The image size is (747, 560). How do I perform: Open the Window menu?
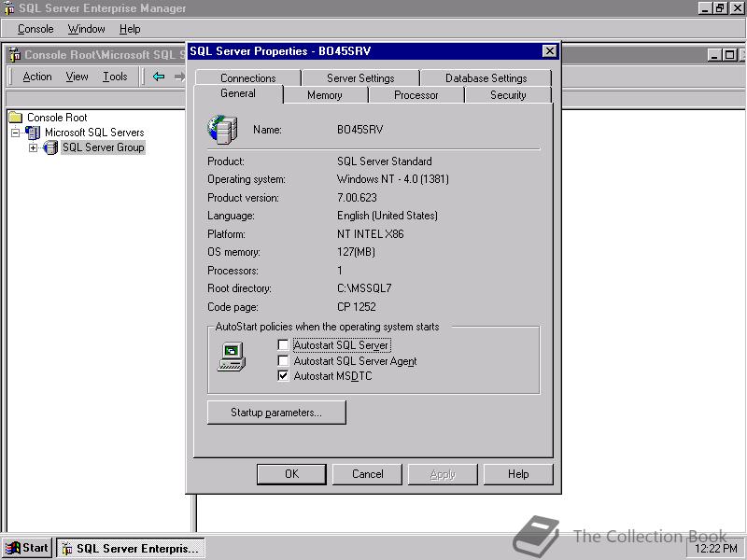(x=86, y=29)
